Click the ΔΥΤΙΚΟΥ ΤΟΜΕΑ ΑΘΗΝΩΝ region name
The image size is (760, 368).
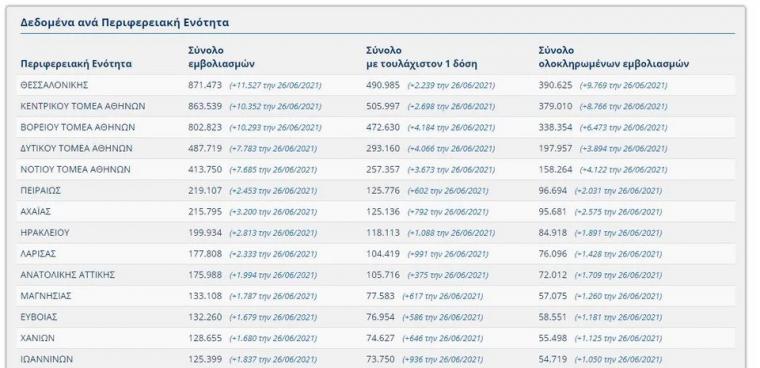tap(77, 148)
